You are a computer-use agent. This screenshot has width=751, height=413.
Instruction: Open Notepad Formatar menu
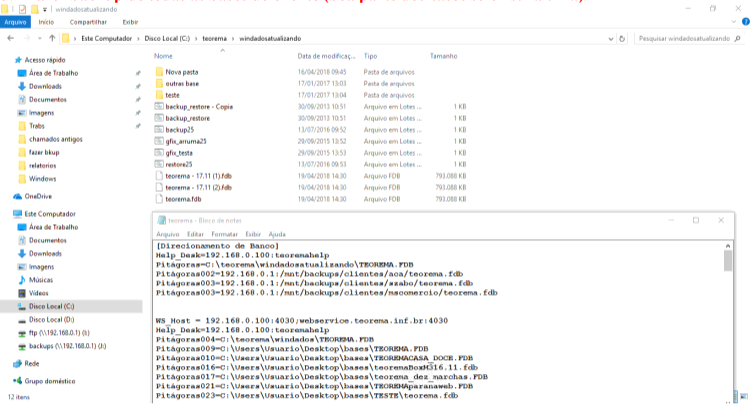click(x=225, y=234)
